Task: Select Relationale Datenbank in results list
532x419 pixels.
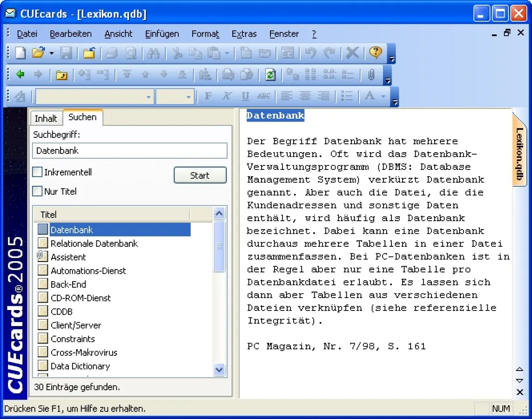Action: coord(94,243)
